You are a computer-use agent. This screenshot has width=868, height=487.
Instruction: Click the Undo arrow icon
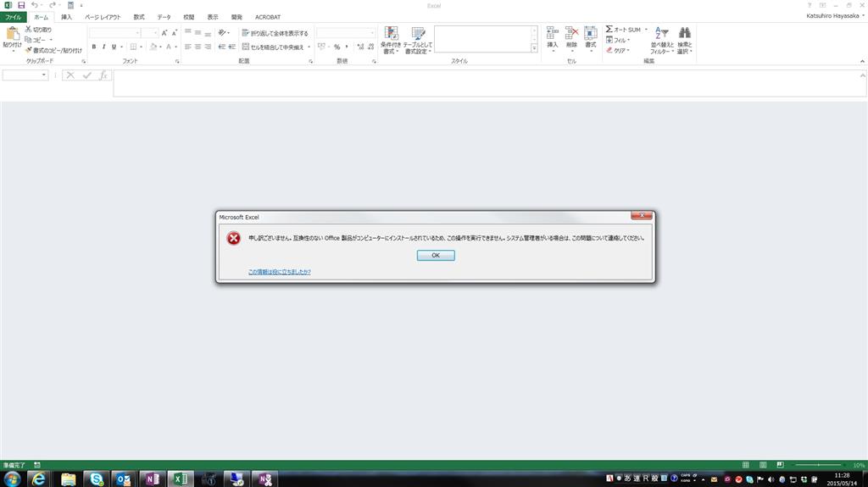pos(34,5)
